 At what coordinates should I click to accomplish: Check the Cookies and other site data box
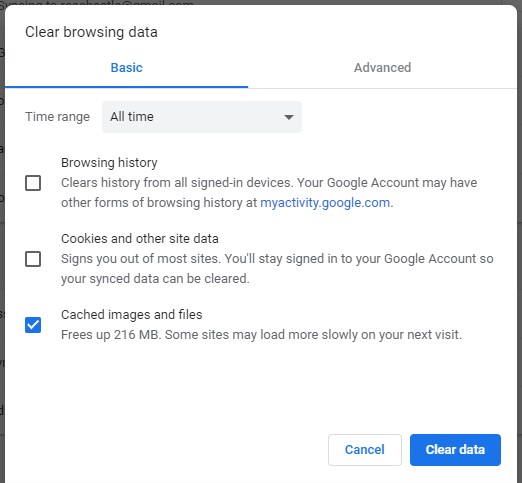pos(33,259)
